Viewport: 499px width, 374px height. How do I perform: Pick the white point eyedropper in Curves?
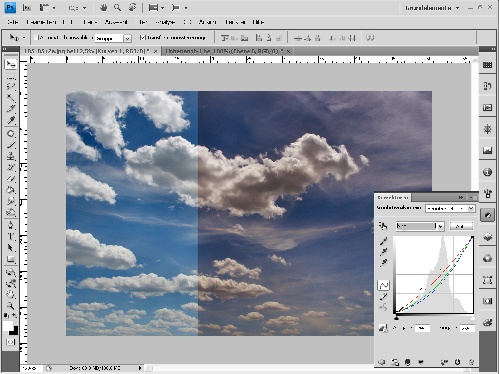383,263
